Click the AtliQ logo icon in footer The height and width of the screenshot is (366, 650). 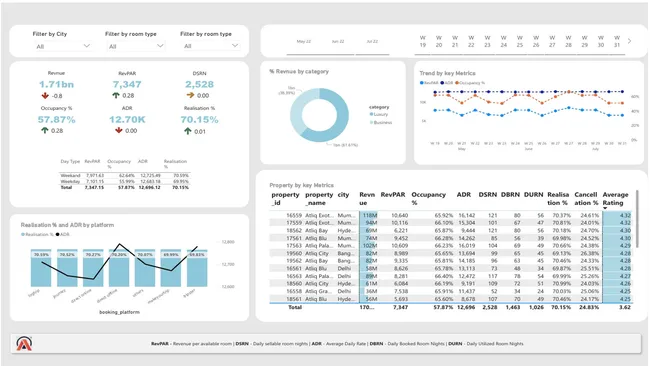click(x=24, y=344)
